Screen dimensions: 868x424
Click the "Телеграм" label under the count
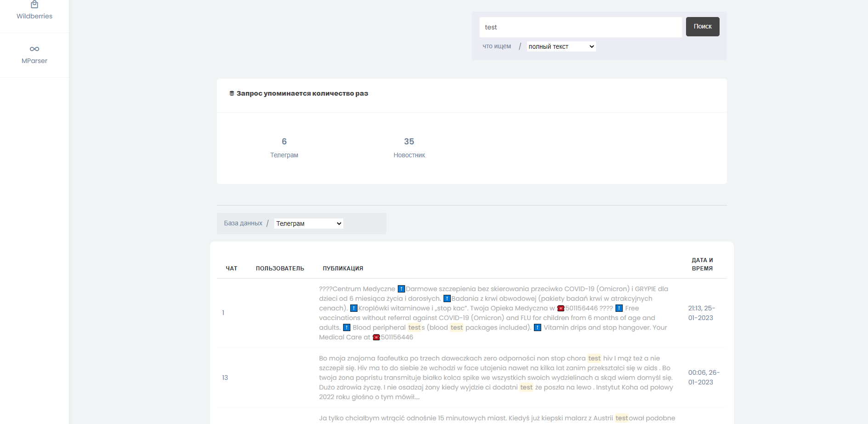pyautogui.click(x=284, y=155)
